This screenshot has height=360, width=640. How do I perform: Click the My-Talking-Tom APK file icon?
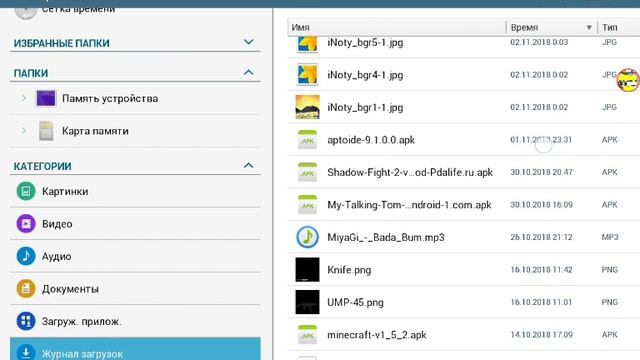307,204
